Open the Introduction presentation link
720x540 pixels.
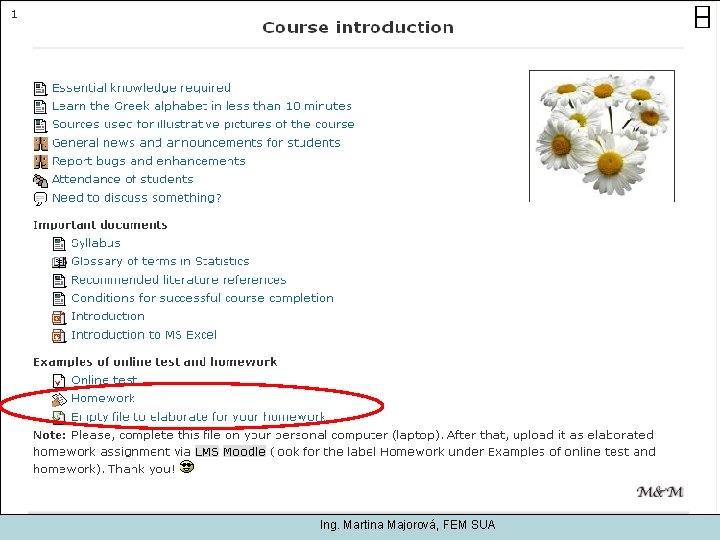(x=108, y=316)
